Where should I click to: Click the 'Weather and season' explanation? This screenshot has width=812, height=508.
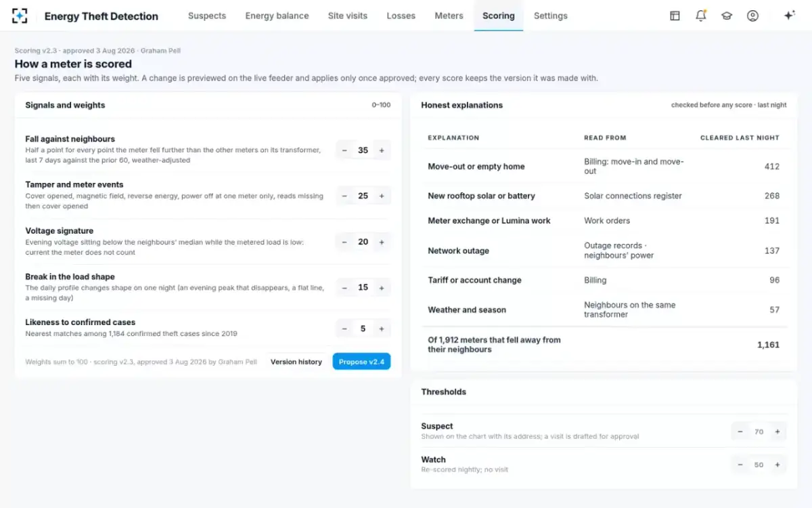(x=467, y=310)
